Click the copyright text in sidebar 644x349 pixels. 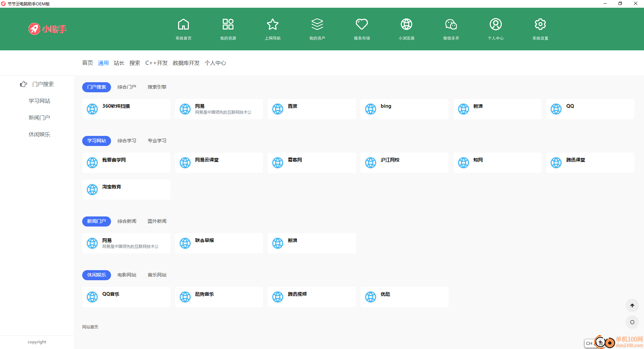(x=37, y=342)
